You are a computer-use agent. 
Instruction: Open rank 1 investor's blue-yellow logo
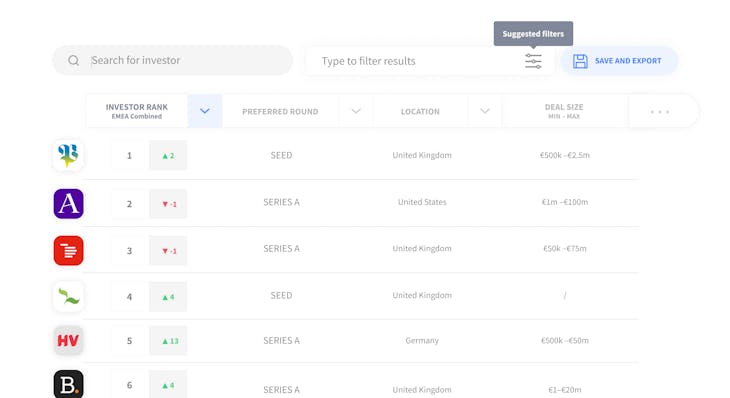pos(68,155)
